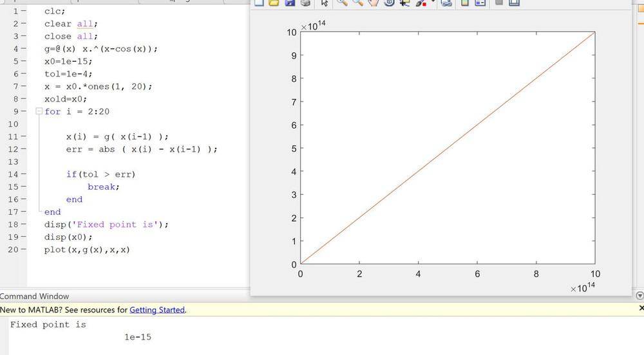644x355 pixels.
Task: Click the orange diagonal plot line
Action: (x=448, y=148)
